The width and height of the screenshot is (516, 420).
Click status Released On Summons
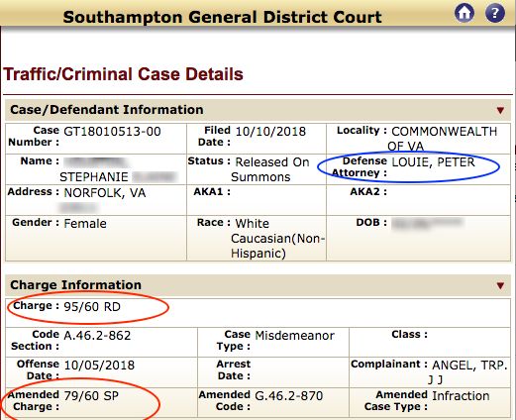click(x=270, y=169)
